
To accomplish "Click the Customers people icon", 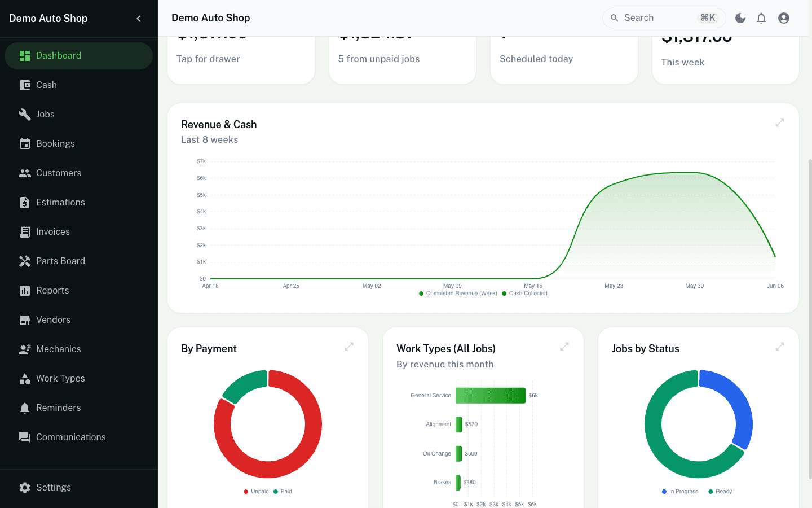I will coord(25,173).
